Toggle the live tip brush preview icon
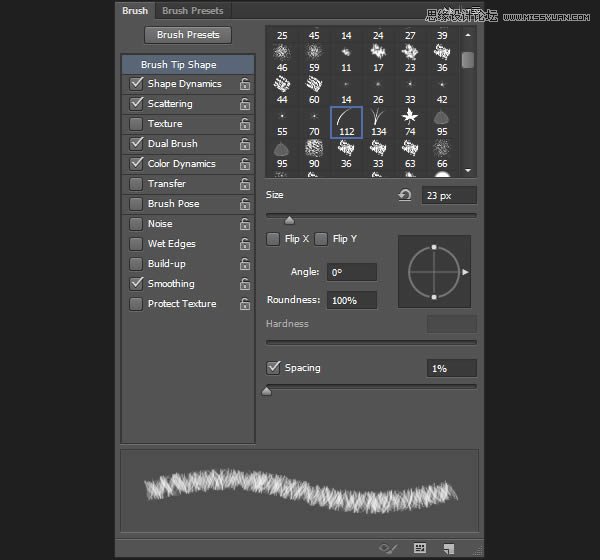The width and height of the screenshot is (600, 560). click(388, 549)
